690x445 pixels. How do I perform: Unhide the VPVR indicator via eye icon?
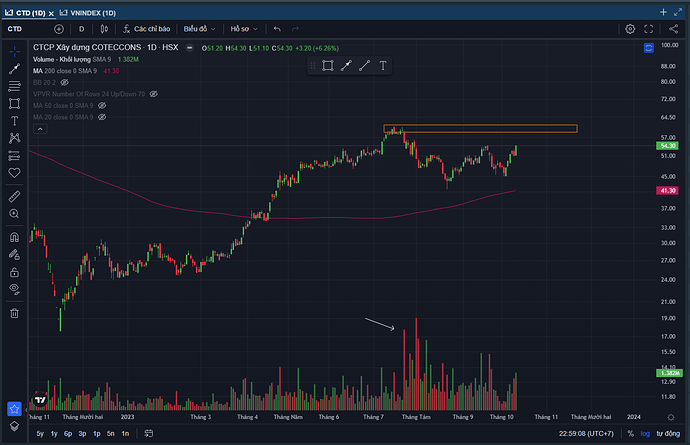pyautogui.click(x=155, y=94)
